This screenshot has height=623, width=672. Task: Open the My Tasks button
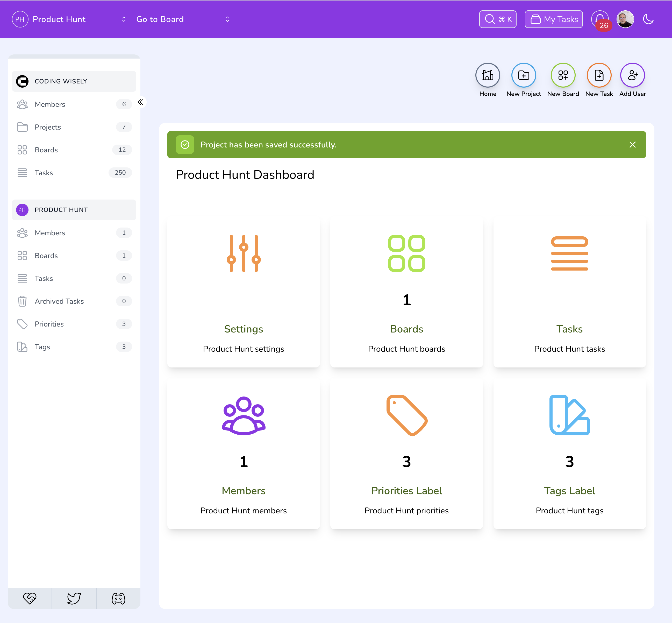point(554,19)
